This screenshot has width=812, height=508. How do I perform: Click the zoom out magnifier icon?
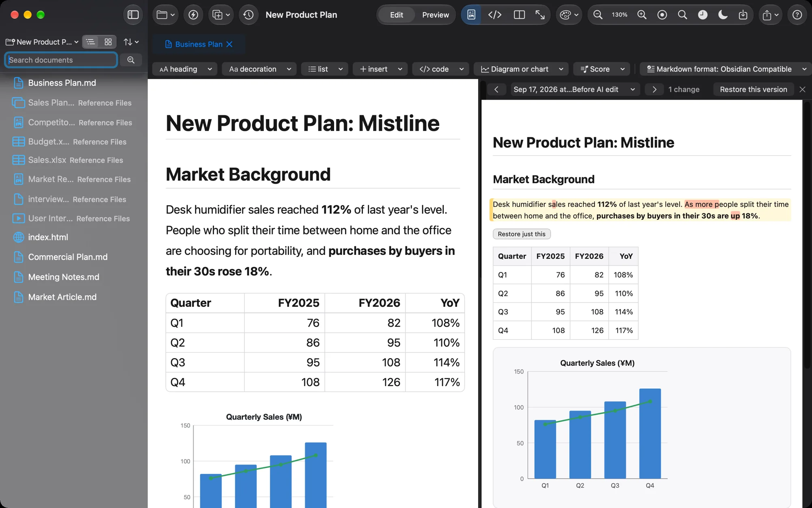click(598, 15)
